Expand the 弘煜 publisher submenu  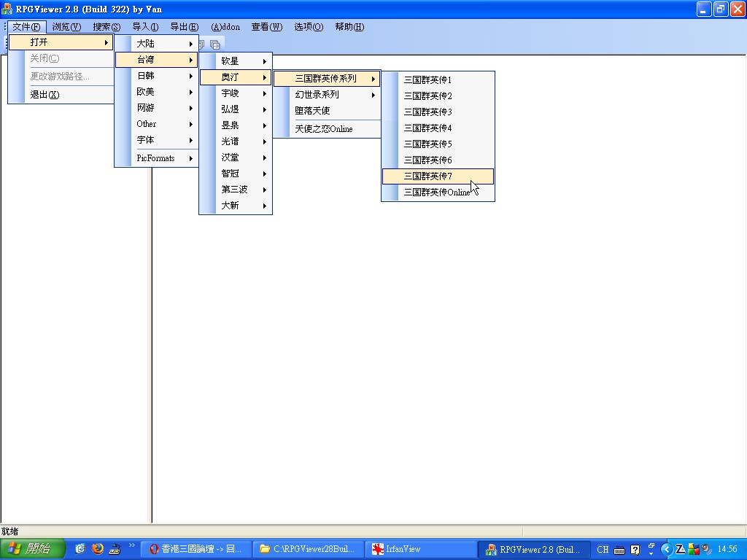236,109
